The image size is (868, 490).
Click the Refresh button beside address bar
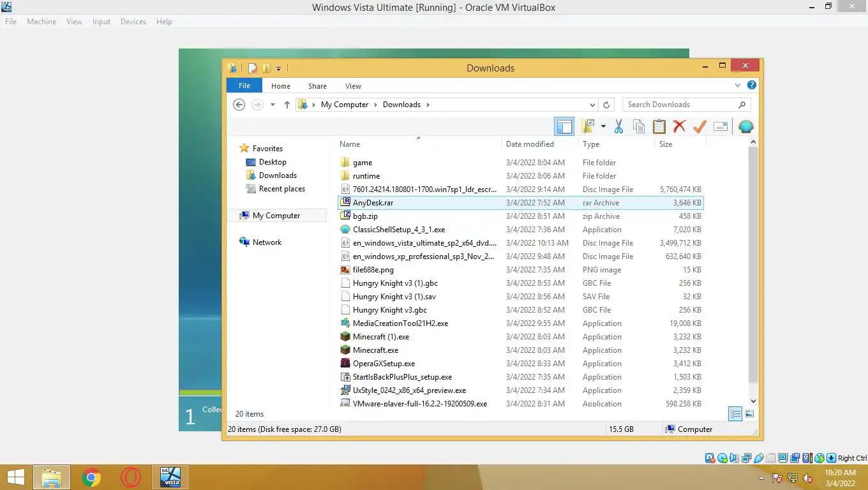606,105
